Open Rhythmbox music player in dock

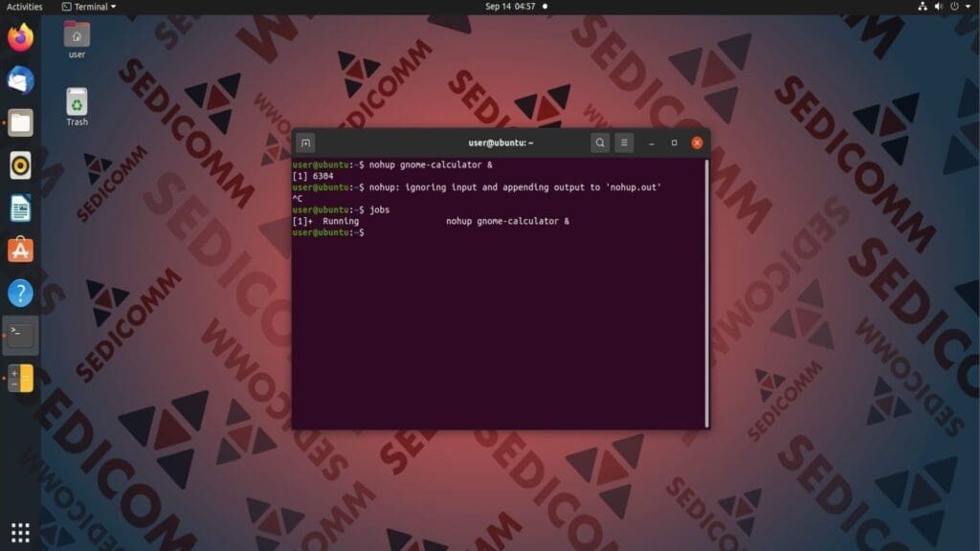[20, 165]
